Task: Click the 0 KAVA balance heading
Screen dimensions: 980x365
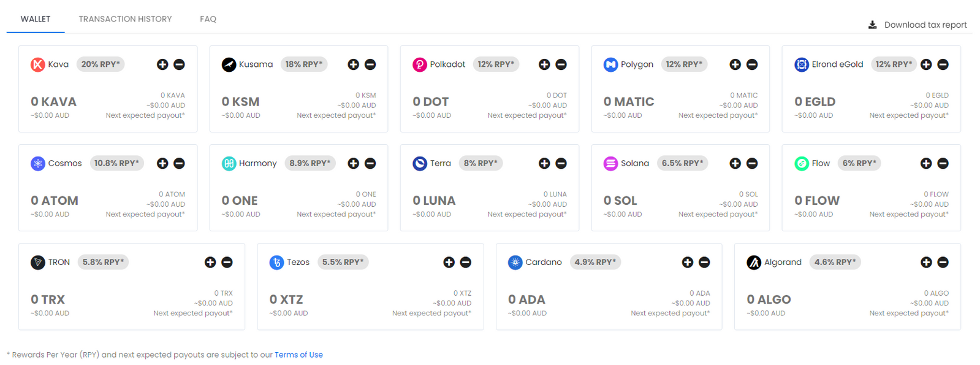Action: (x=53, y=102)
